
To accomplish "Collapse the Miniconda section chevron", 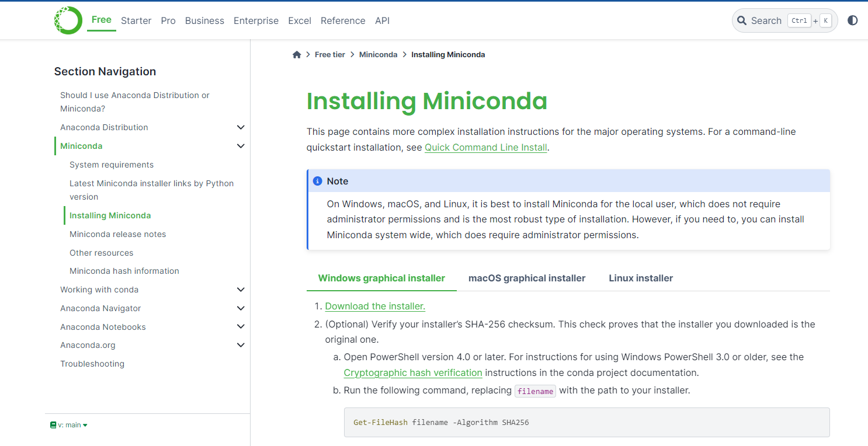I will (241, 146).
